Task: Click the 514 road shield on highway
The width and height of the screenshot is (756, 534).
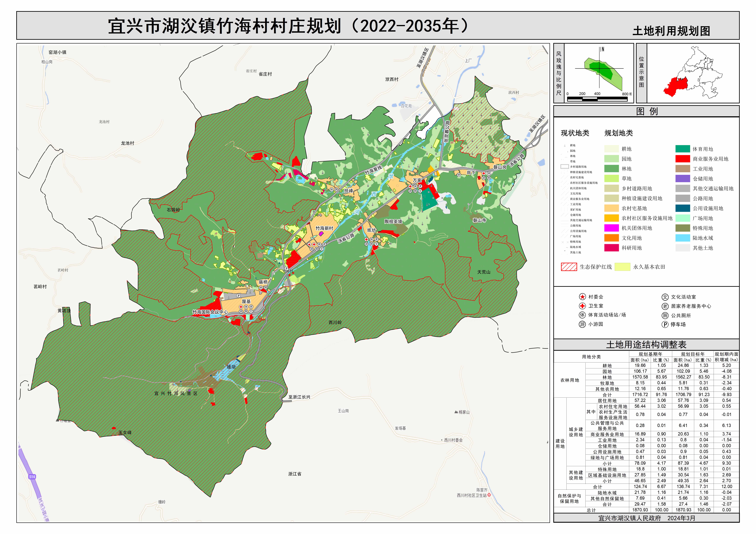Action: point(32,477)
